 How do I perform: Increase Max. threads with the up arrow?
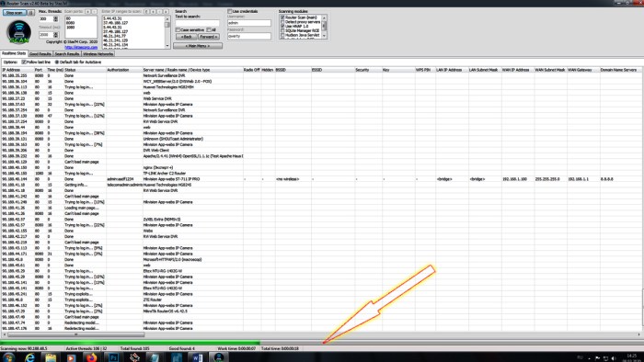(56, 17)
